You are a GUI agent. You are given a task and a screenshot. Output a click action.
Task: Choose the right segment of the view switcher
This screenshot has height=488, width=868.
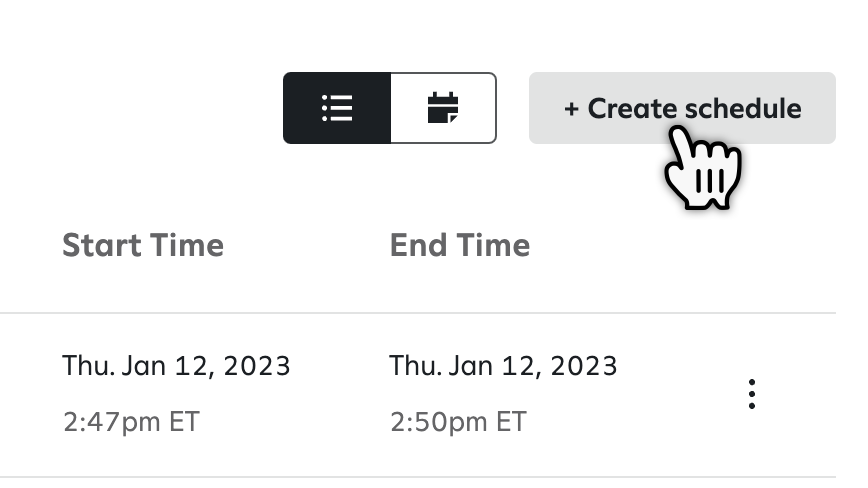(x=442, y=108)
